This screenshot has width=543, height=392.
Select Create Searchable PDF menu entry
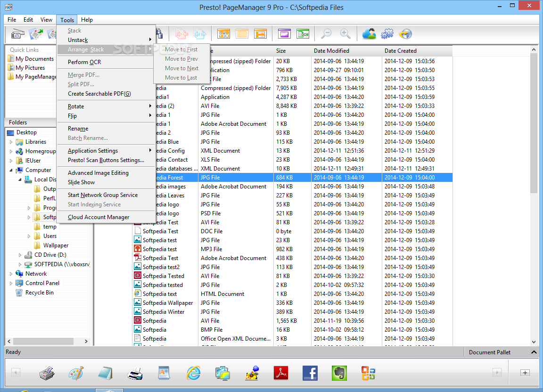[x=106, y=93]
